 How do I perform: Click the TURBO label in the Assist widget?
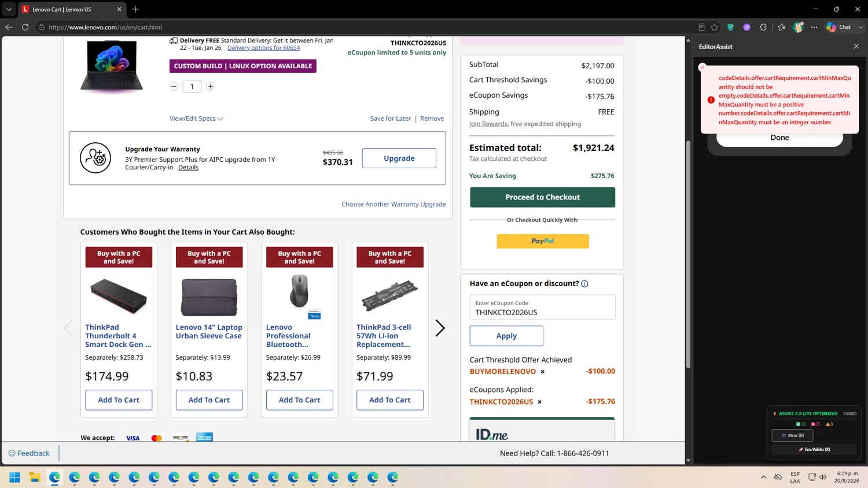[x=849, y=413]
